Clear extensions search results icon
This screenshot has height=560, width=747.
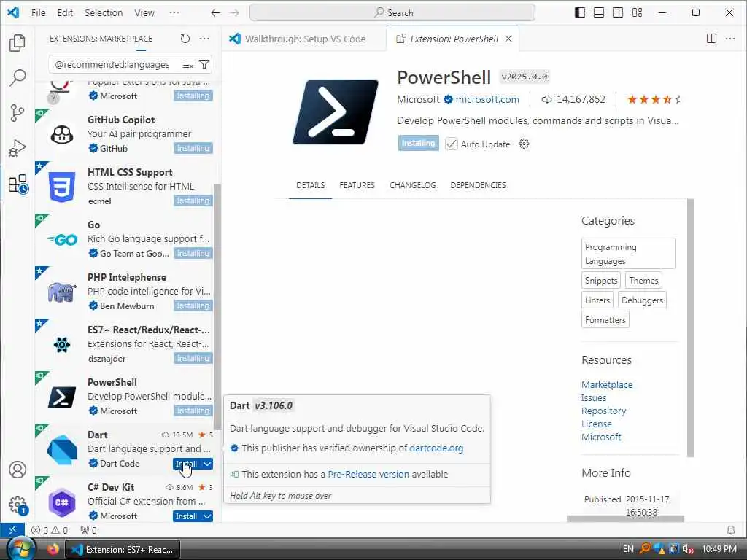pos(188,64)
